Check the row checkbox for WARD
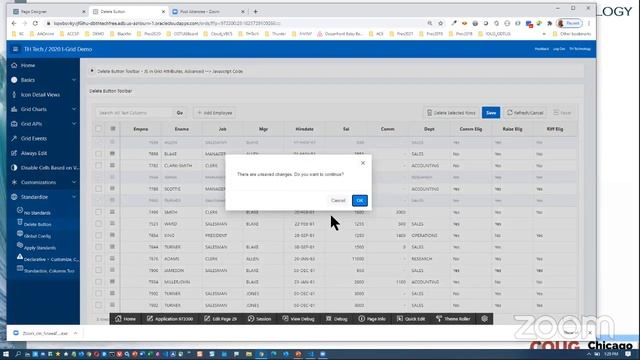The height and width of the screenshot is (360, 640). tap(98, 224)
